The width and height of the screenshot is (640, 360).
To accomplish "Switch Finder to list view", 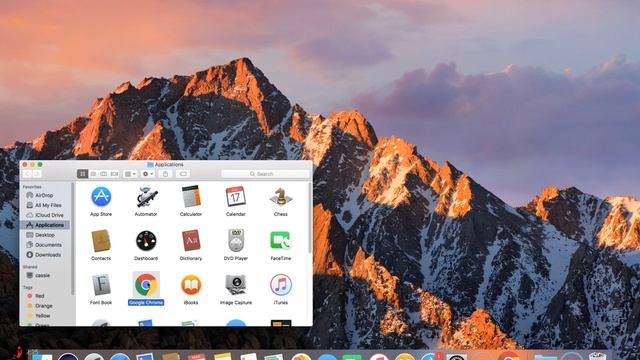I will point(93,174).
